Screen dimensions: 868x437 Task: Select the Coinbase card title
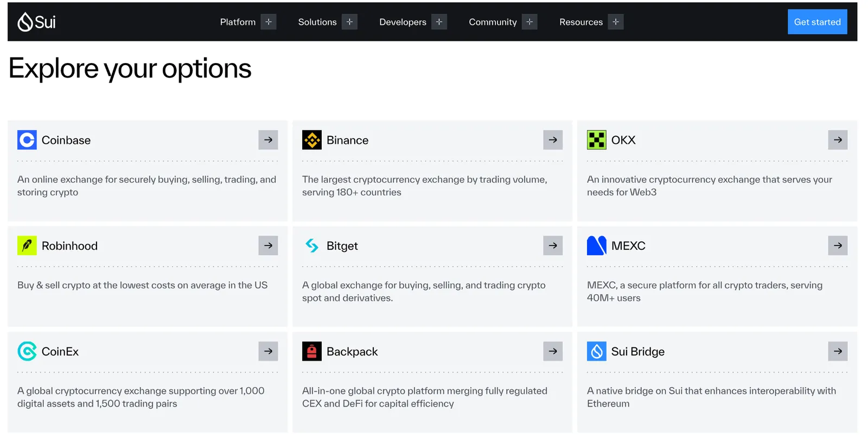(66, 140)
